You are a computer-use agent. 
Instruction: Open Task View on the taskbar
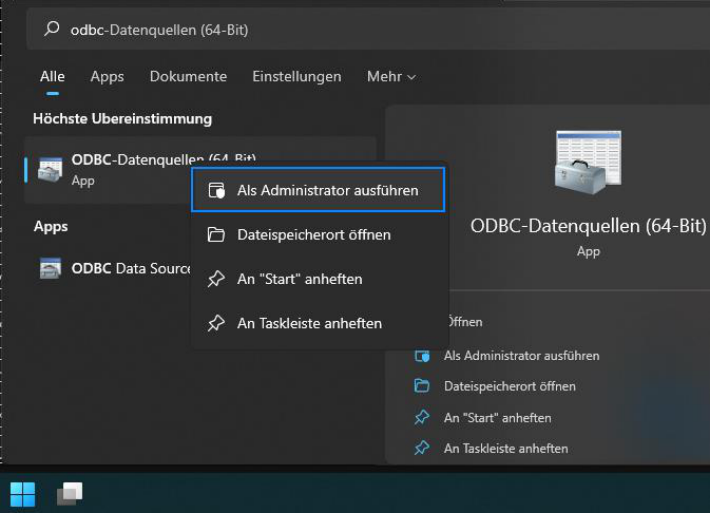(70, 494)
